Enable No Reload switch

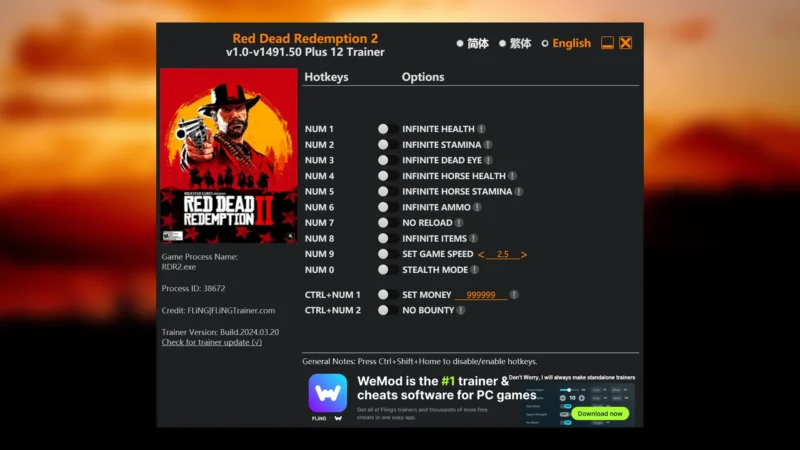click(x=387, y=223)
